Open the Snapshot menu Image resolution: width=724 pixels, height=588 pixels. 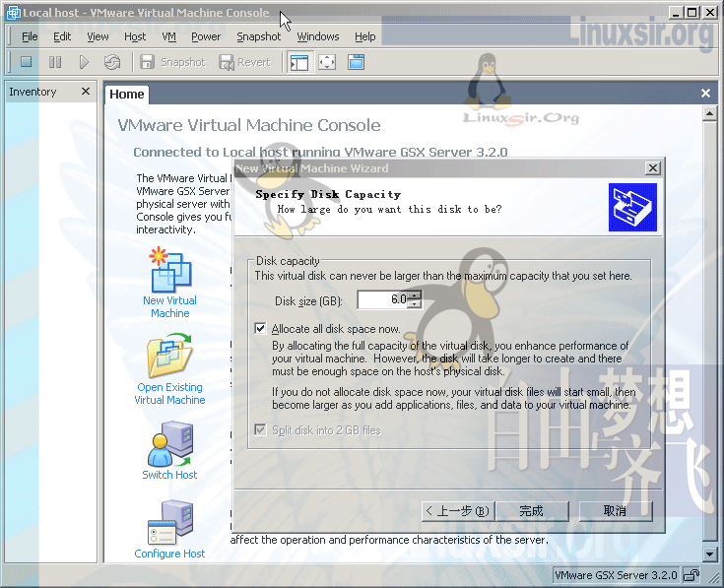click(258, 36)
